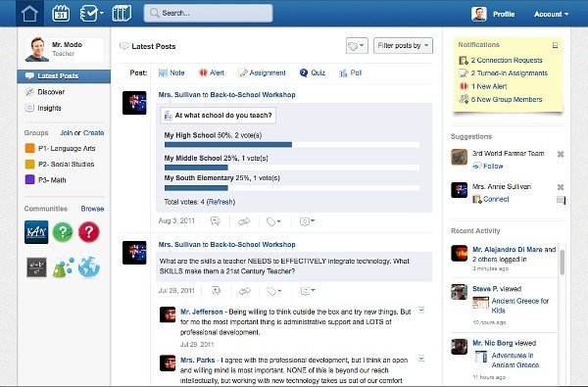588x387 pixels.
Task: Choose the Alert post type
Action: click(x=212, y=73)
